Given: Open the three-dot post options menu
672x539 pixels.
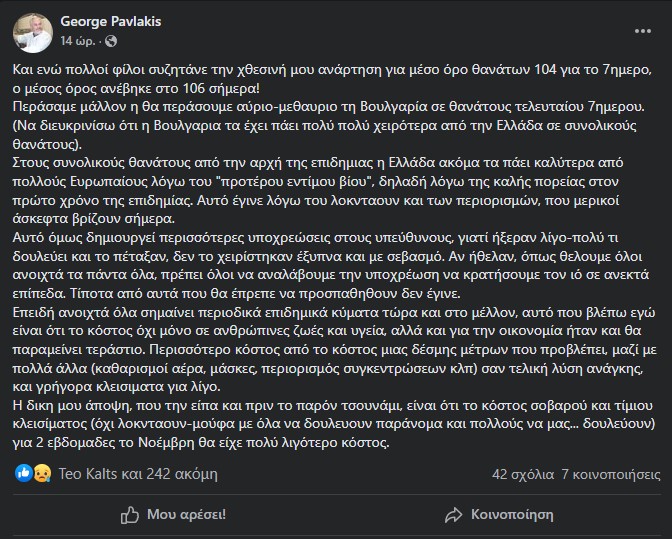Looking at the screenshot, I should pos(643,31).
